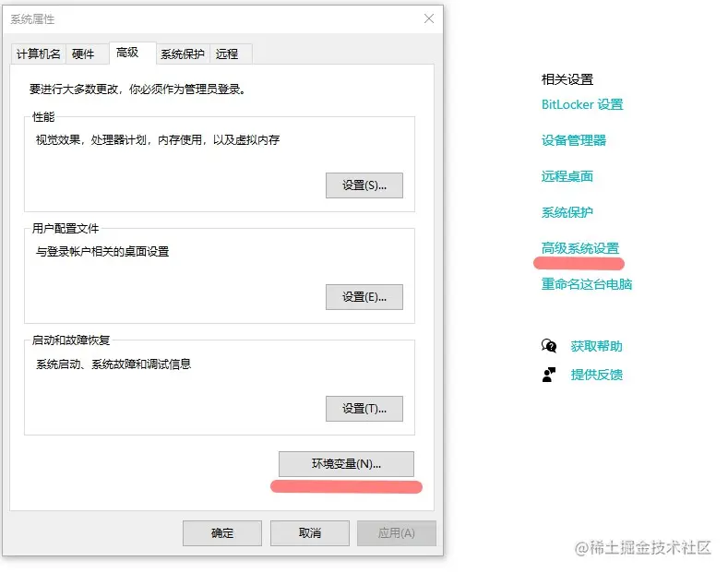
Task: Open 环境变量(N)... dialog
Action: (x=346, y=464)
